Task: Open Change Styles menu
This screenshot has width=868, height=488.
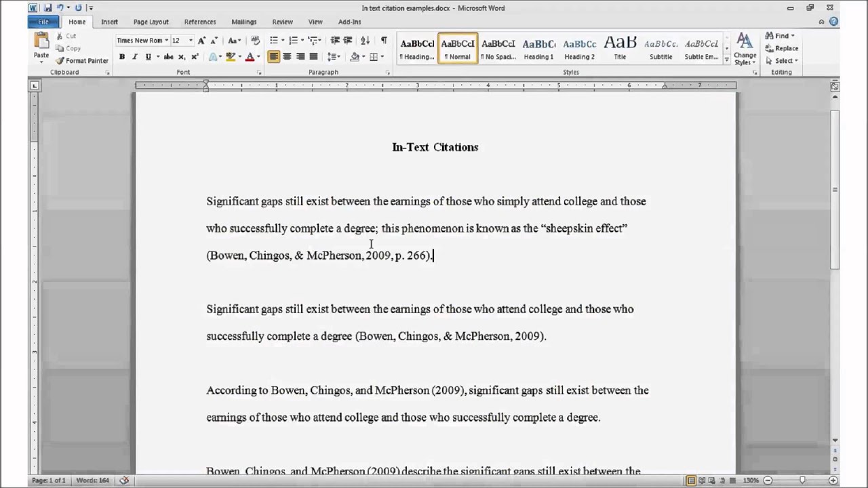Action: 745,49
